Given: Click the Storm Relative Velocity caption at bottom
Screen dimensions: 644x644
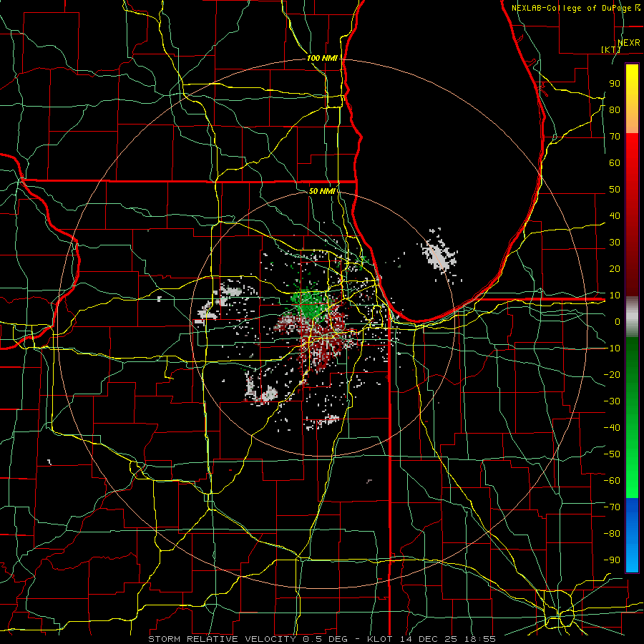Looking at the screenshot, I should tap(321, 639).
